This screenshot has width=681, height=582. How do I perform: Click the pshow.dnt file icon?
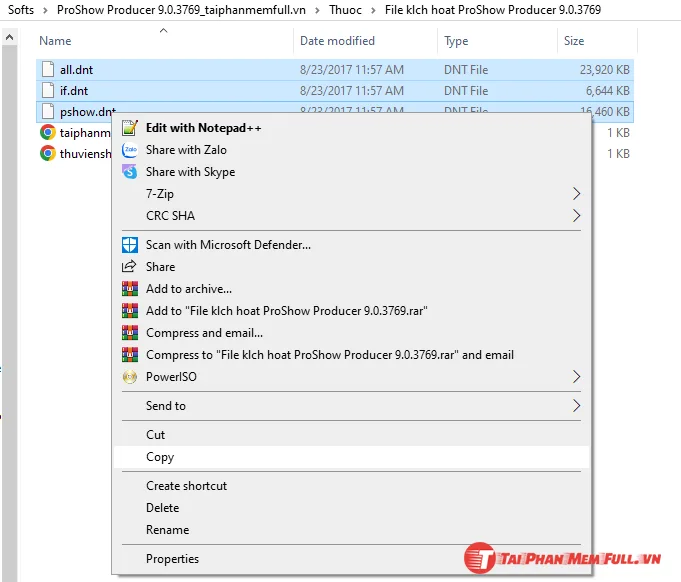(x=48, y=111)
